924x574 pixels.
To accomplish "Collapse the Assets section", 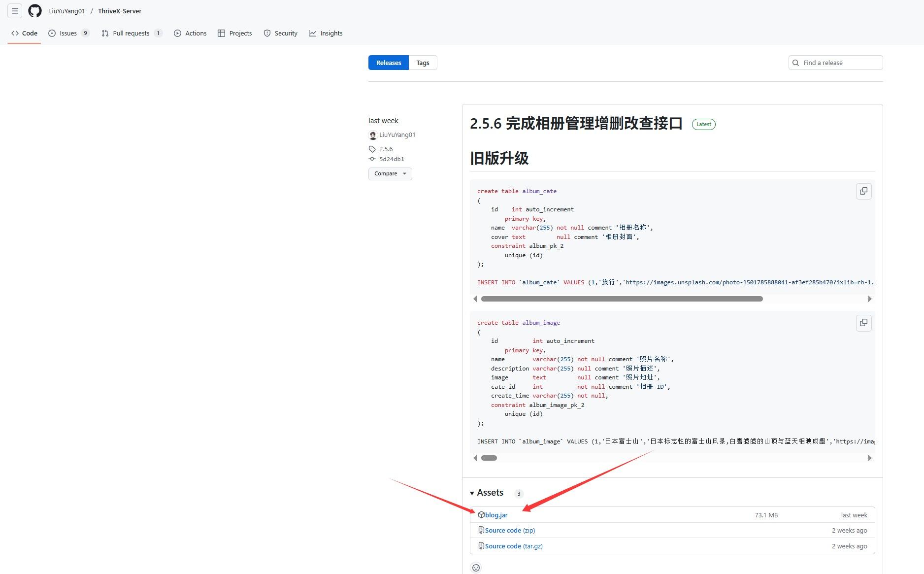I will pos(487,493).
